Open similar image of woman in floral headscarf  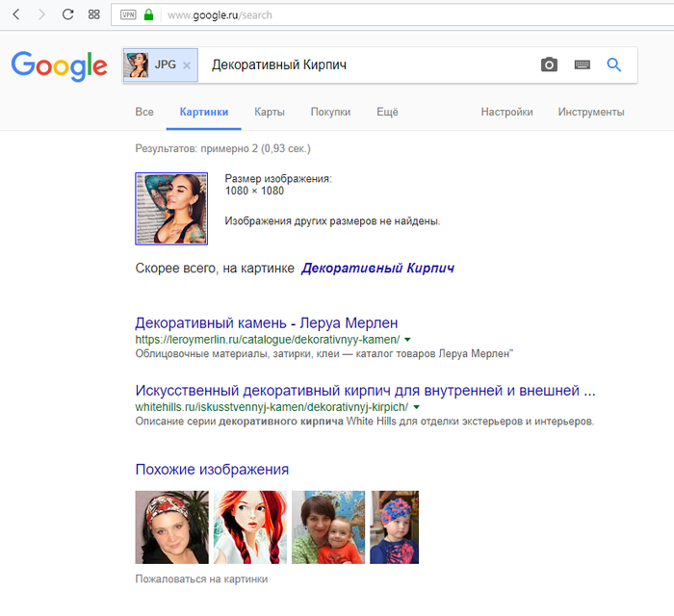(x=172, y=527)
